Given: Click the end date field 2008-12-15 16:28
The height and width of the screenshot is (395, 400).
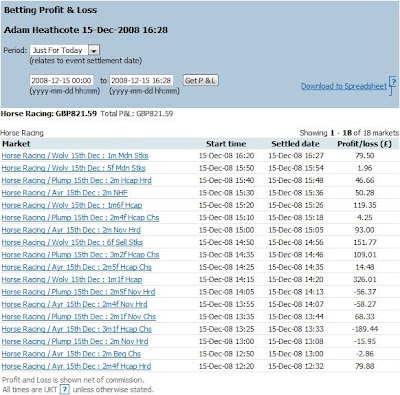Looking at the screenshot, I should [141, 80].
